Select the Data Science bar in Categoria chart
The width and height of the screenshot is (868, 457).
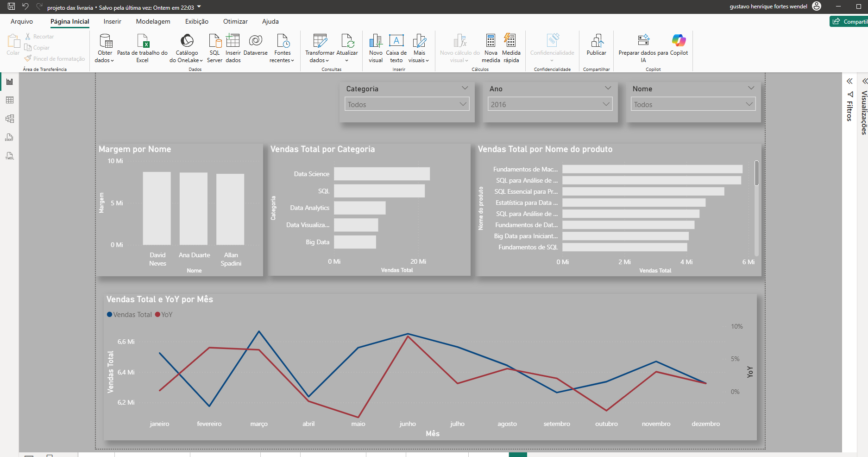coord(382,174)
